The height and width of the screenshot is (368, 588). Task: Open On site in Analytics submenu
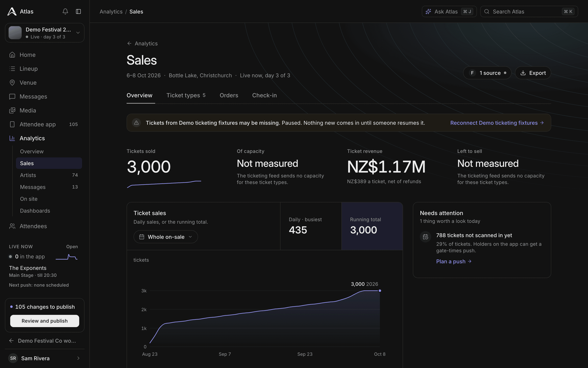tap(49, 199)
